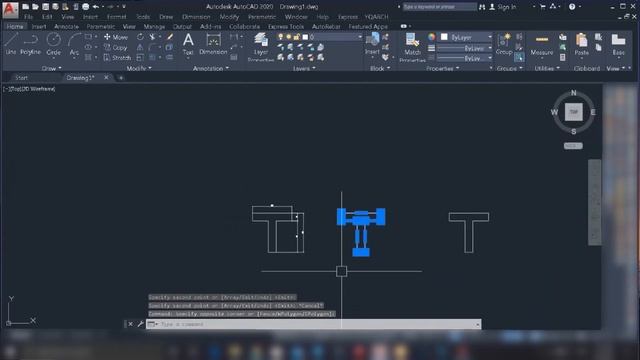Open the Format menu
Image resolution: width=640 pixels, height=360 pixels.
coord(116,17)
